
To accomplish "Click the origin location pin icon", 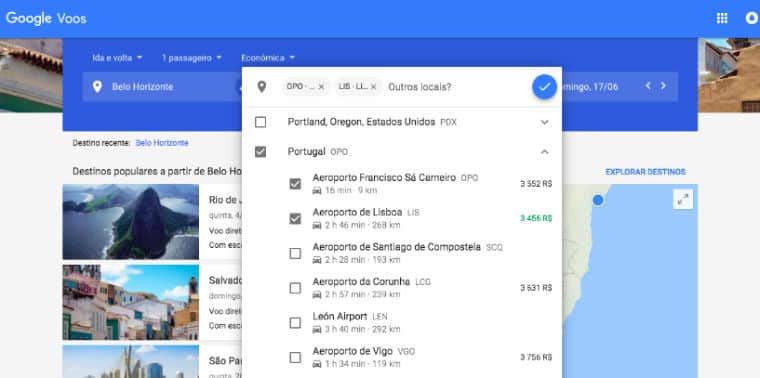I will coord(97,87).
